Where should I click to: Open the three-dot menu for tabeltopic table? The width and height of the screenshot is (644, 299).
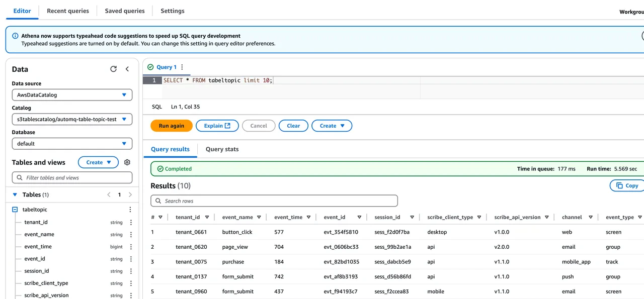point(130,209)
